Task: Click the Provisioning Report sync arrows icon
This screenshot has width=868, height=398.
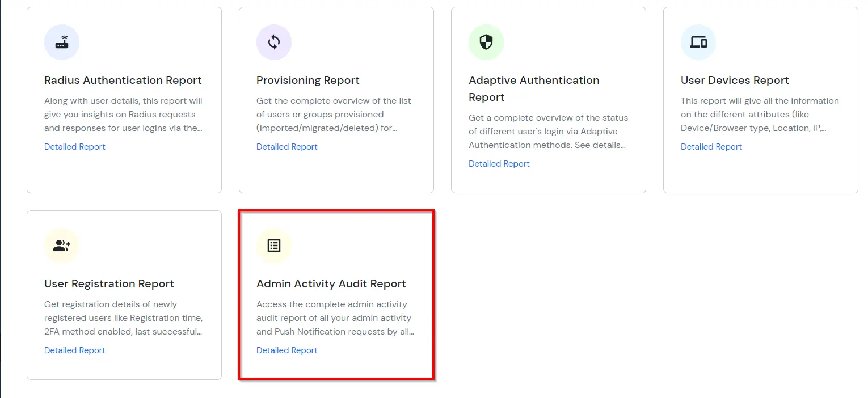Action: tap(274, 42)
